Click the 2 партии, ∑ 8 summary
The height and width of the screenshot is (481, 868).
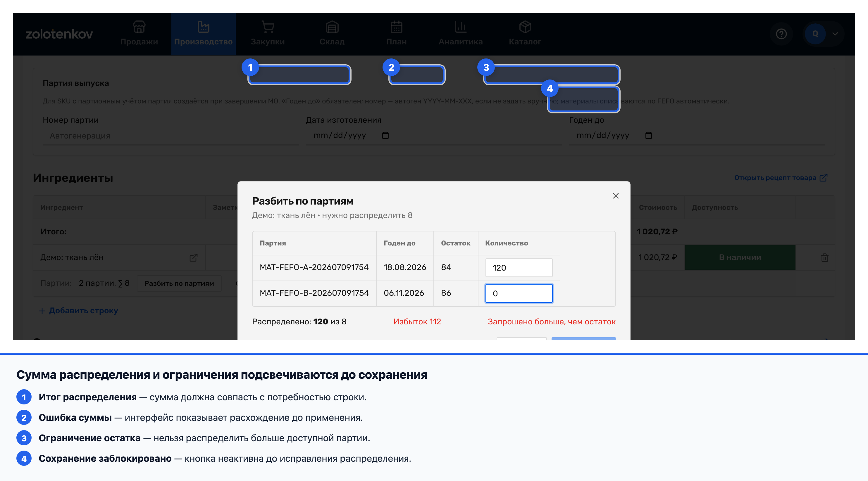click(104, 283)
